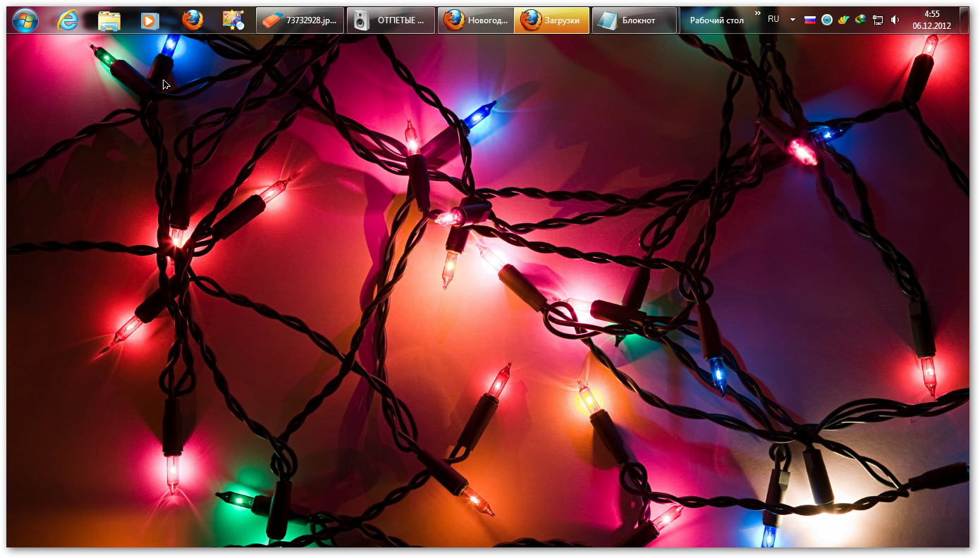Viewport: 980px width, 558px height.
Task: Open the pinned picture wizard icon
Action: pos(233,20)
